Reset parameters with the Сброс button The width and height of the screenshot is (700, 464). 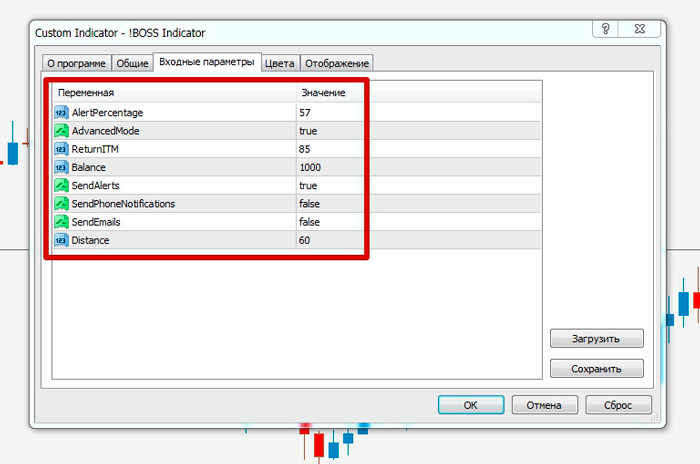coord(618,405)
